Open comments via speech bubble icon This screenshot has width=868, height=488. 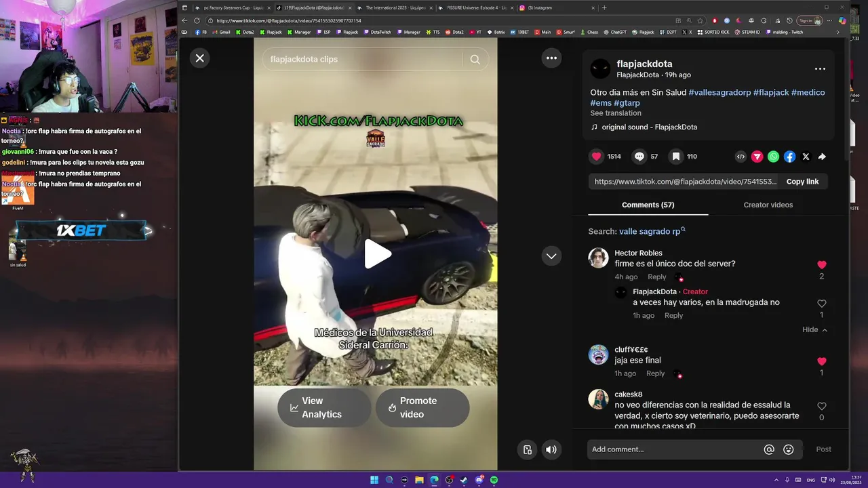point(639,157)
